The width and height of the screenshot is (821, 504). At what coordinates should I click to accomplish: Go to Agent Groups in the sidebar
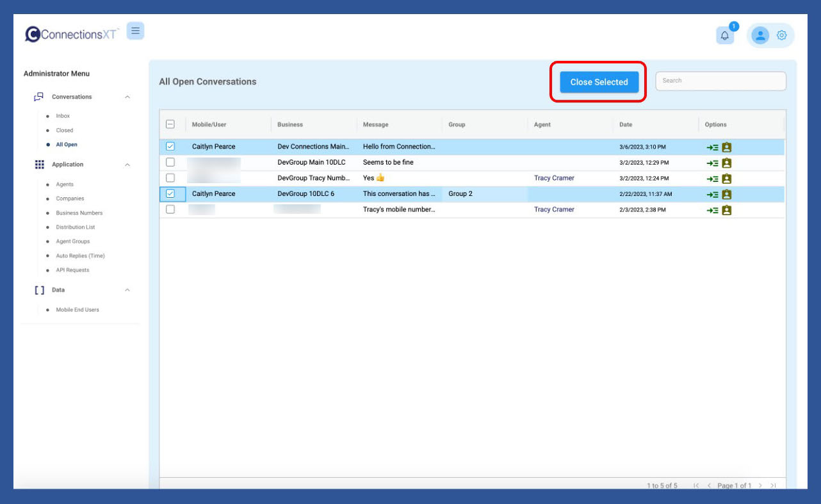tap(73, 241)
